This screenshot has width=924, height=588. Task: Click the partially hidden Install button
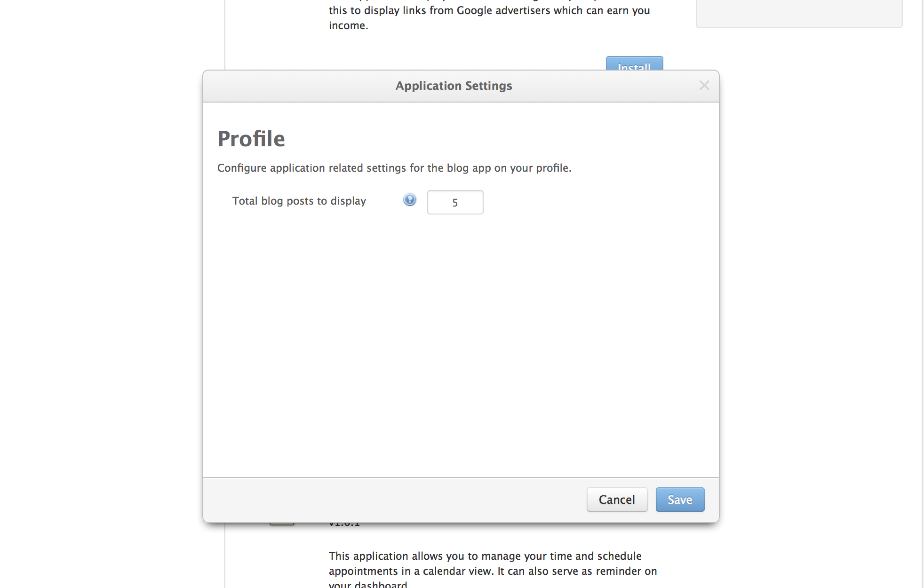[634, 64]
